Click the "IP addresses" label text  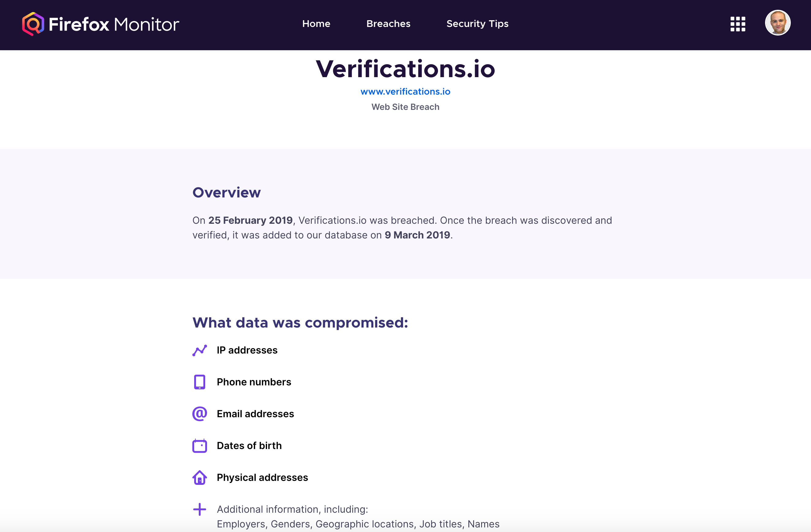pos(247,350)
